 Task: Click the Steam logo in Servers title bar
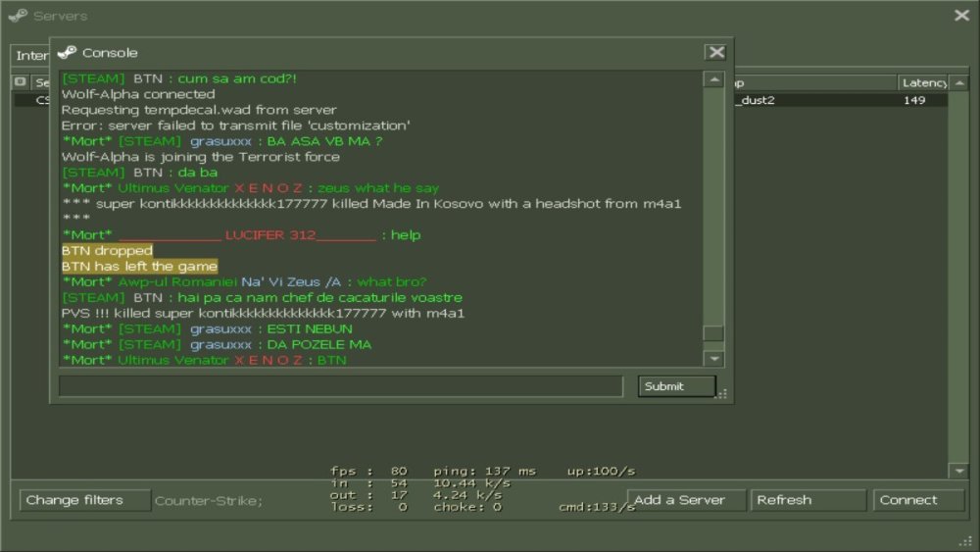coord(18,16)
